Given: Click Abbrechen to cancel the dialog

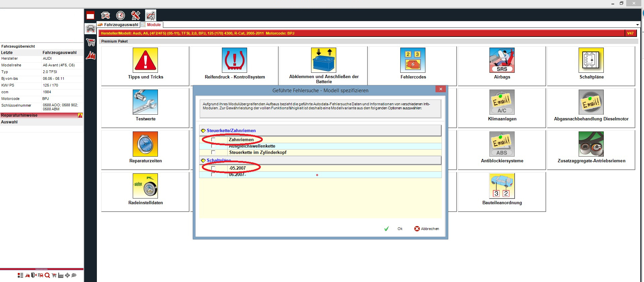Looking at the screenshot, I should (426, 229).
